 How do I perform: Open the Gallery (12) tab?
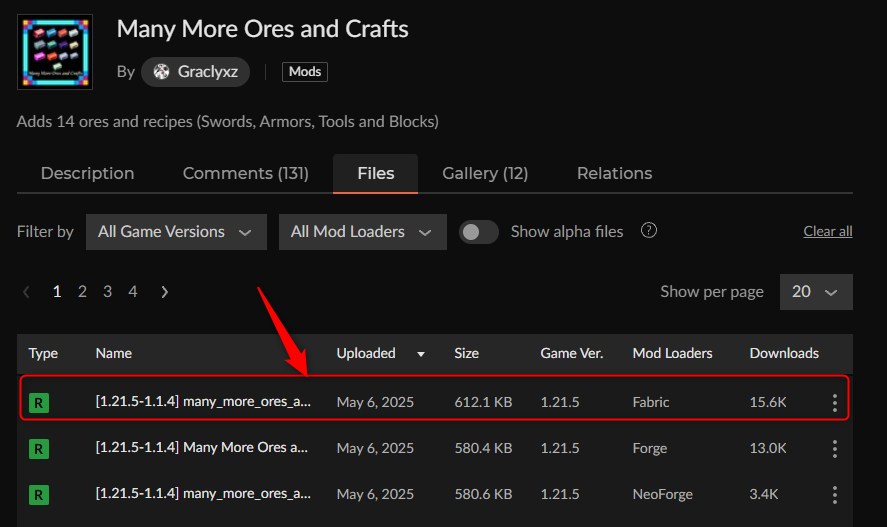(485, 173)
